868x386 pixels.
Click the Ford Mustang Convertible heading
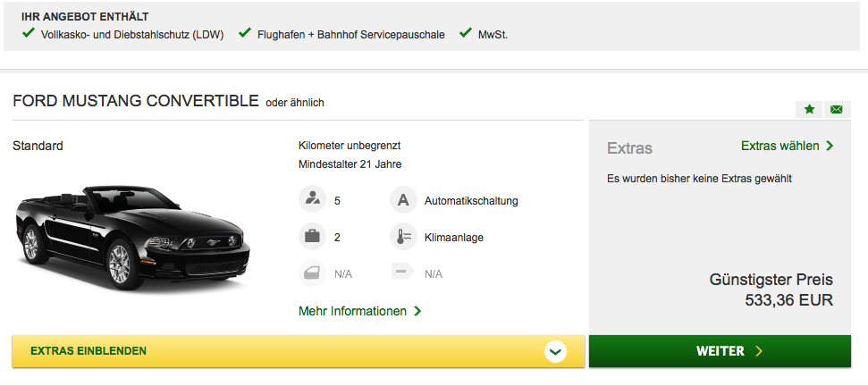coord(136,101)
